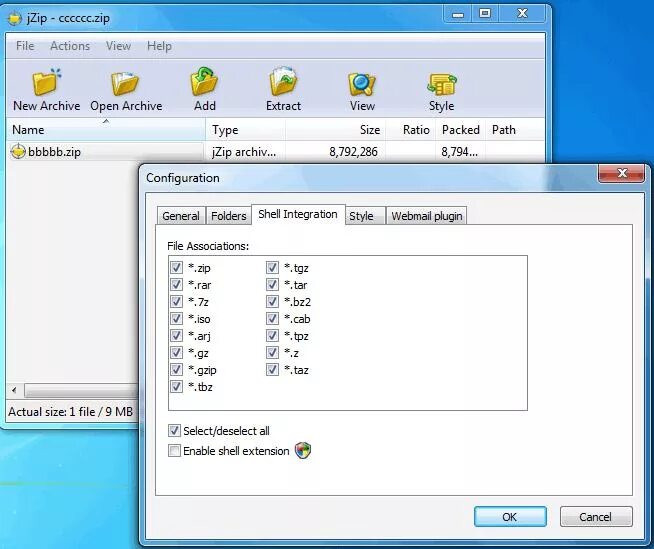Uncheck the *.tar file association
654x549 pixels.
click(272, 285)
